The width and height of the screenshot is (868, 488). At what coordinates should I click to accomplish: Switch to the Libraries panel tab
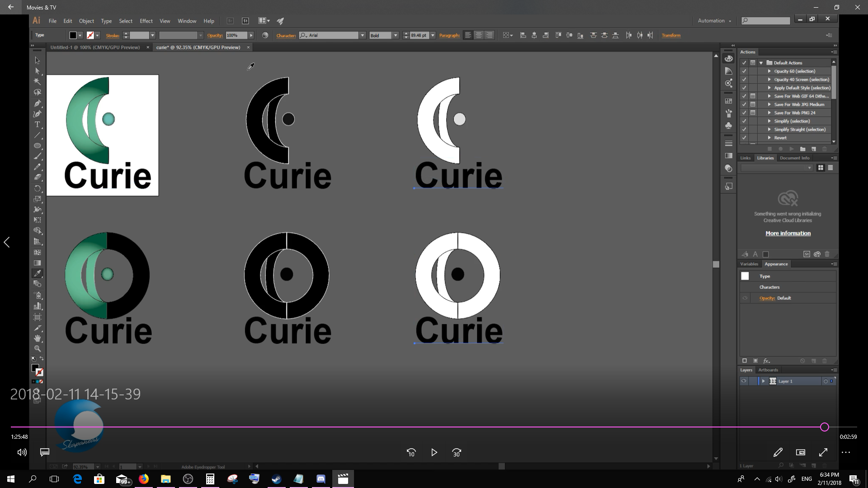coord(765,158)
